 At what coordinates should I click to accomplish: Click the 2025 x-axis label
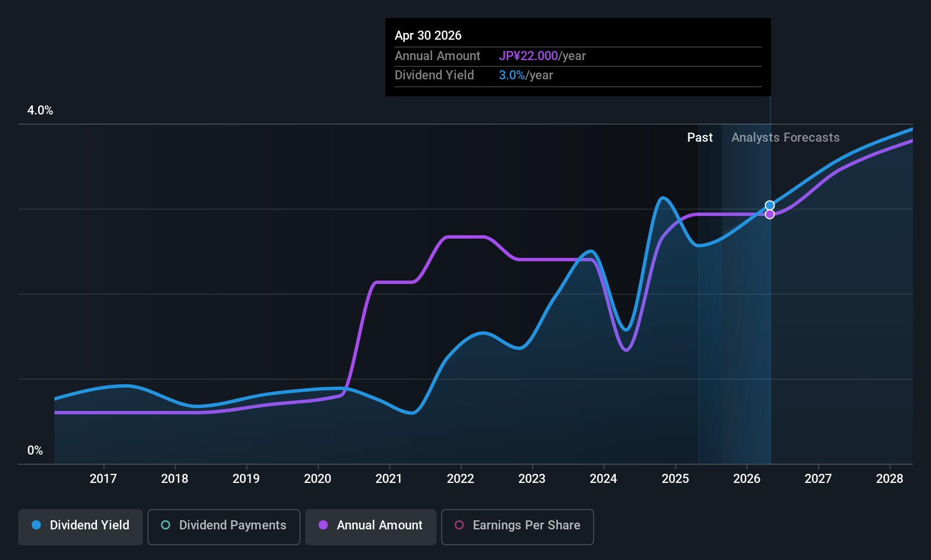[675, 478]
